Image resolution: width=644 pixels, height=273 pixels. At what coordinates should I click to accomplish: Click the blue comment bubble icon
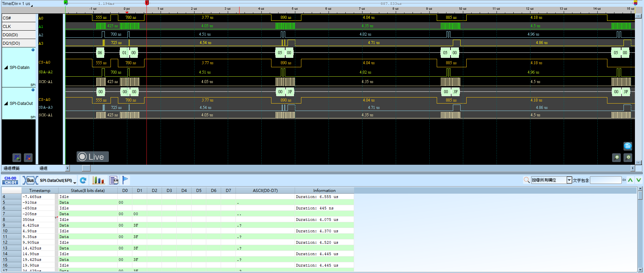click(x=628, y=146)
